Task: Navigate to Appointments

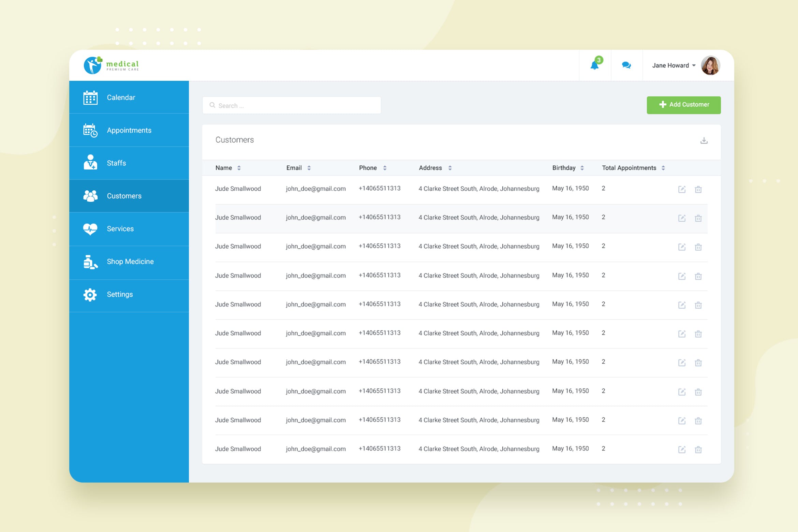Action: (129, 130)
